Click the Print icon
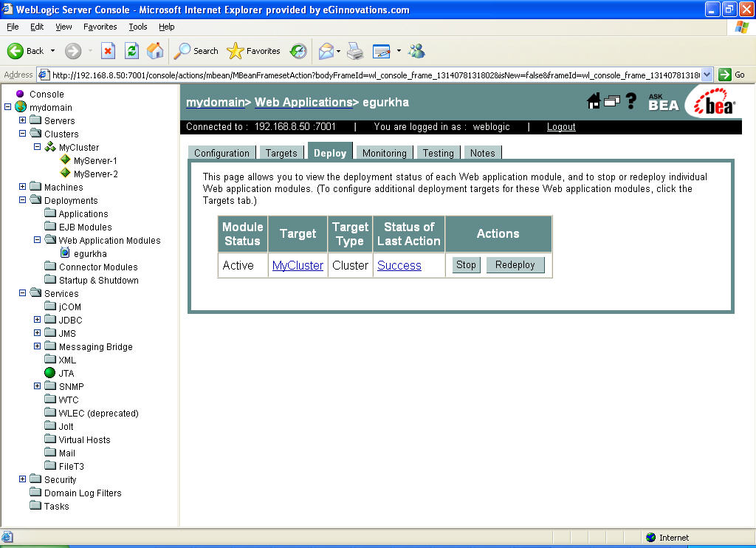Viewport: 756px width, 548px height. tap(355, 51)
